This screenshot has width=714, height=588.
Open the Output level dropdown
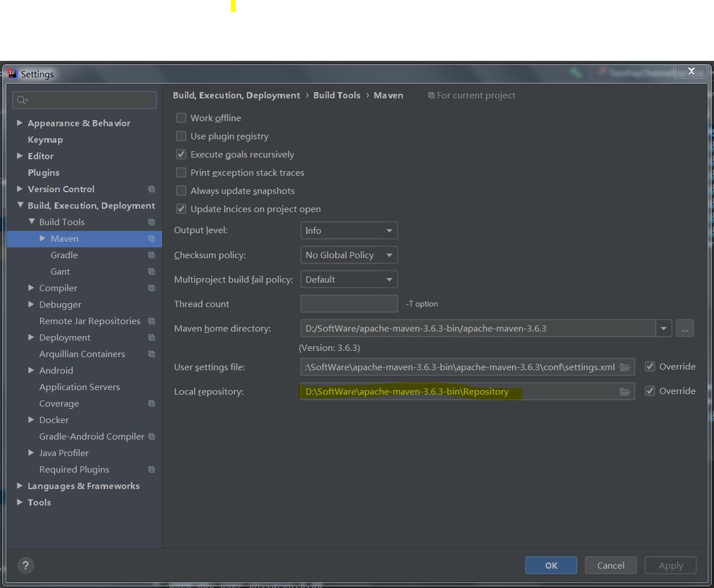point(349,230)
